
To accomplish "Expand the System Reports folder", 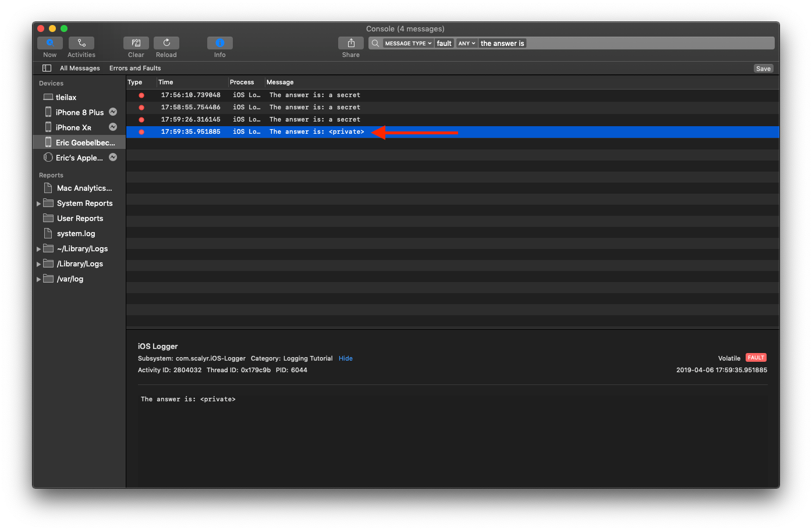I will 39,204.
